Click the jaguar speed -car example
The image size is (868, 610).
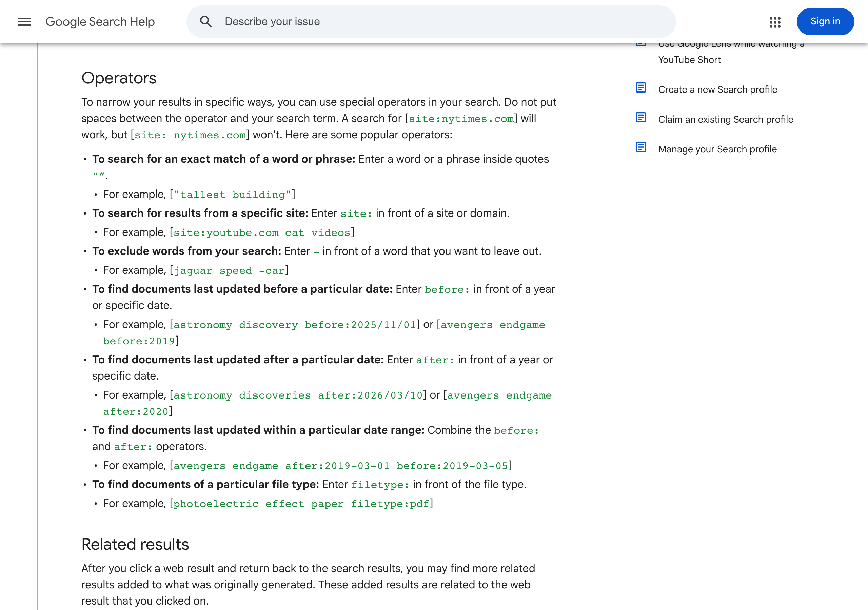(229, 271)
